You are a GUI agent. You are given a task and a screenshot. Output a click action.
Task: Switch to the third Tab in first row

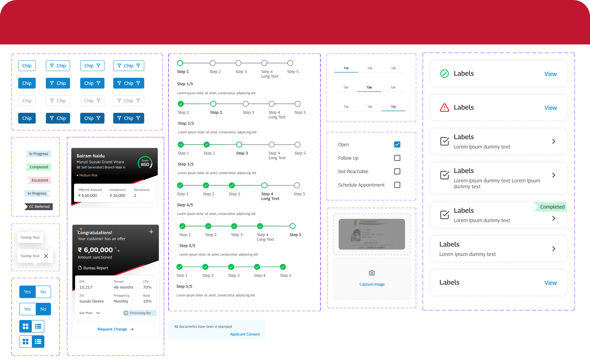[393, 68]
